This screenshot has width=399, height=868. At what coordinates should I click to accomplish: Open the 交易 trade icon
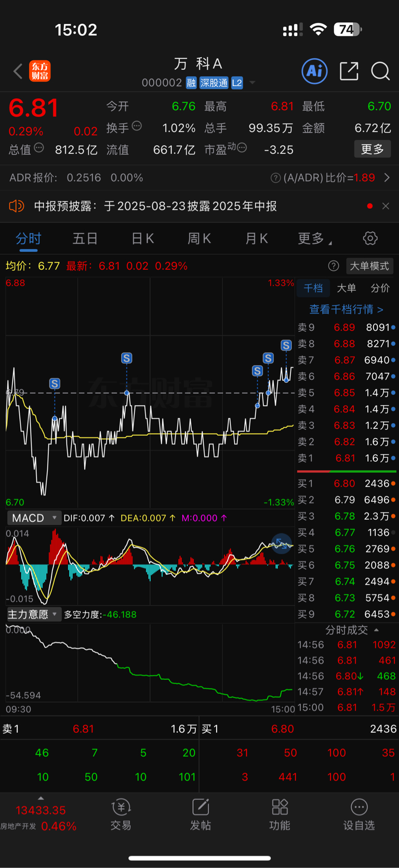[121, 815]
